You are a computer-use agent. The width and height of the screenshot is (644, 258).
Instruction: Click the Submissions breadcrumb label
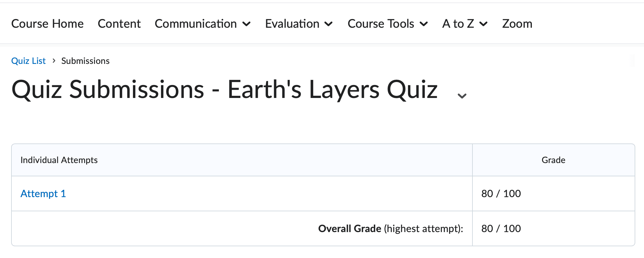coord(85,61)
